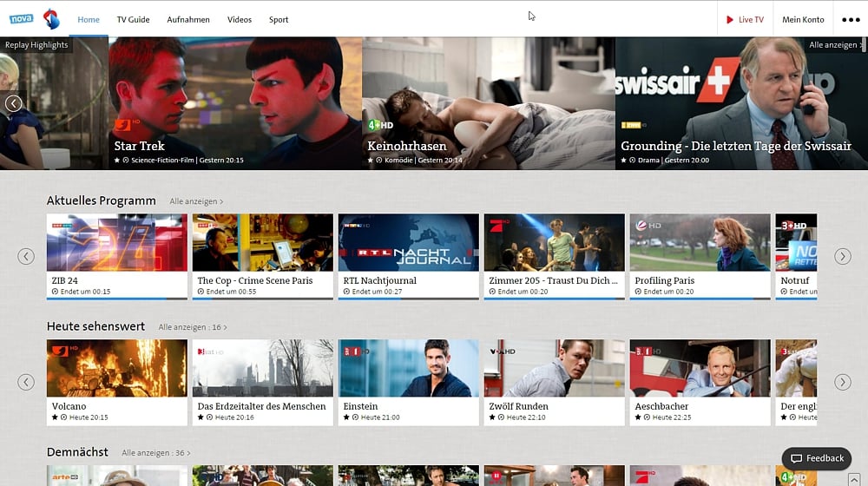868x486 pixels.
Task: Open Profiling Paris thumbnail
Action: pos(700,242)
